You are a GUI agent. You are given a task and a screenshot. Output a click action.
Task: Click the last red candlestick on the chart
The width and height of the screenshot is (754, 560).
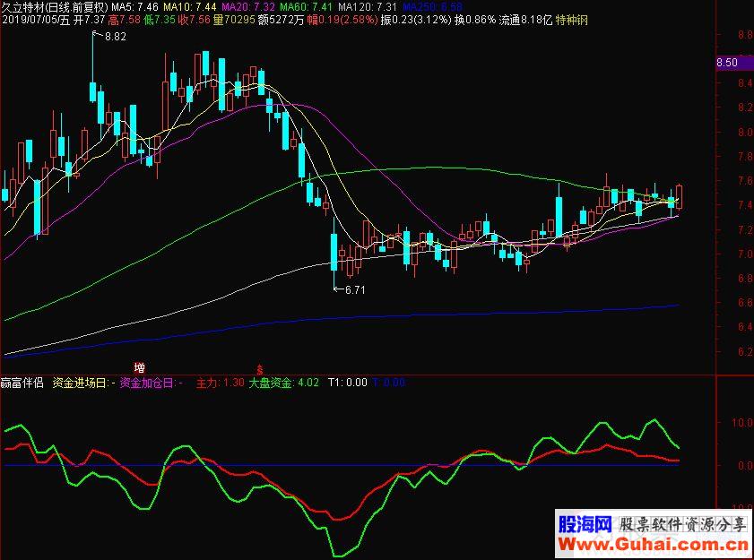(x=680, y=197)
